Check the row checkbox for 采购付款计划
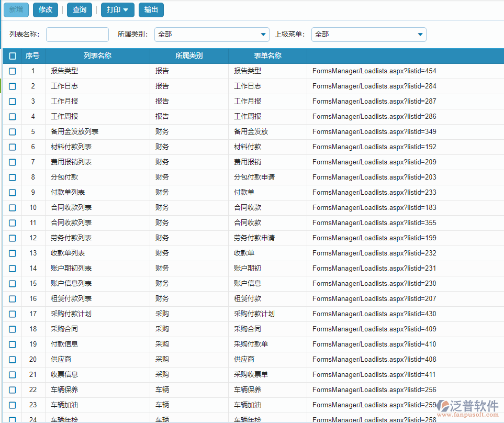504x423 pixels. pyautogui.click(x=12, y=314)
